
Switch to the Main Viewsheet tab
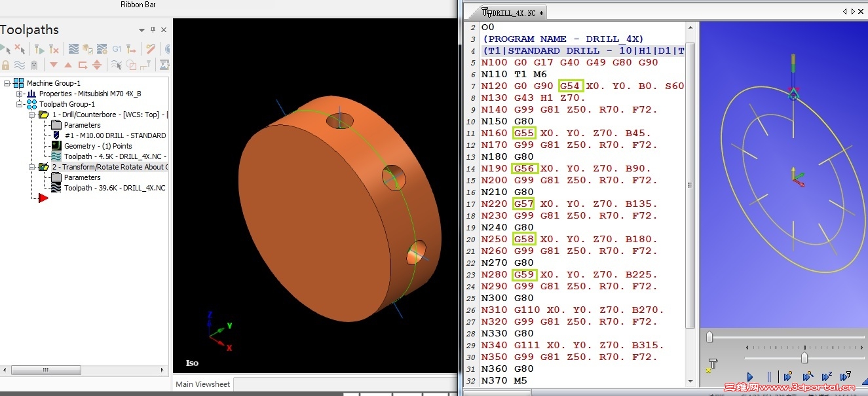203,384
